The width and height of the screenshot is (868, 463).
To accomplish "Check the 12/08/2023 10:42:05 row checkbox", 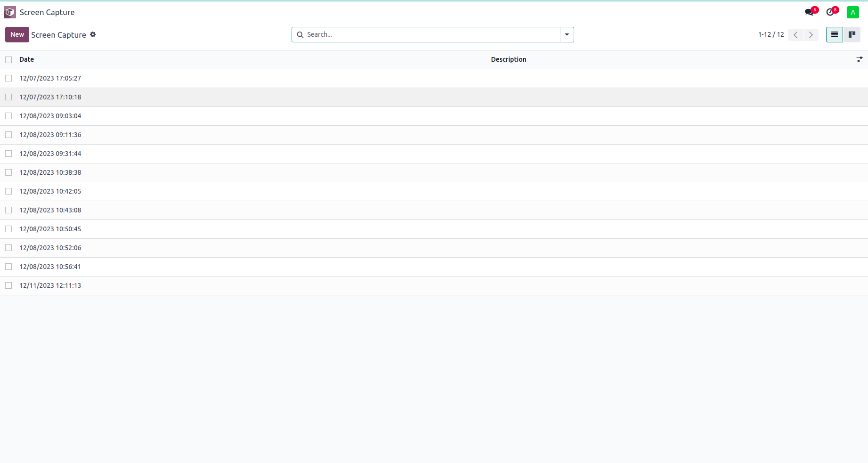I will pos(8,191).
